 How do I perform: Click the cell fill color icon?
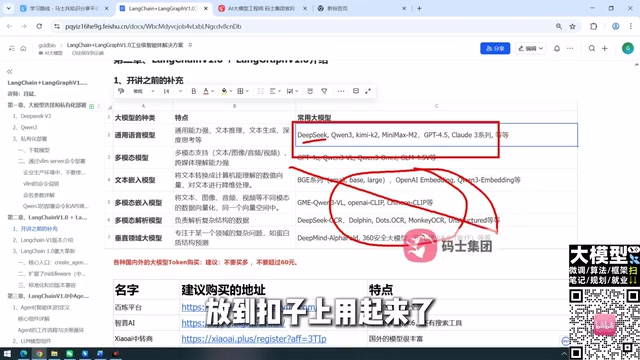(x=224, y=91)
